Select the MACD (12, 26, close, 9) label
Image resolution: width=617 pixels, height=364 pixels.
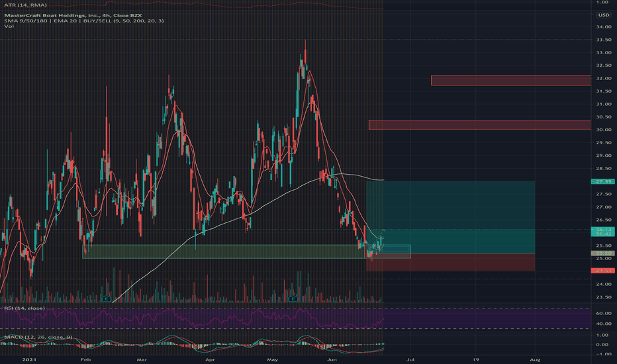tap(38, 338)
